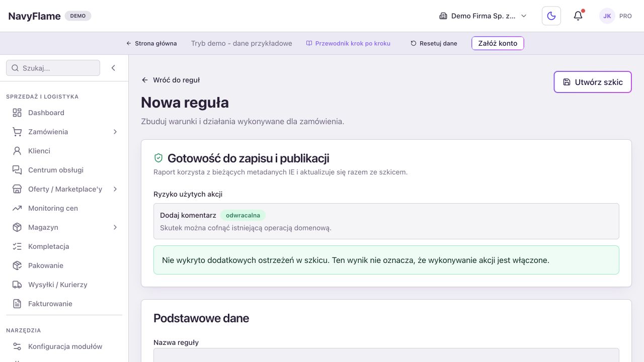The image size is (644, 362).
Task: Click the Zamówienia cart icon
Action: click(x=17, y=132)
